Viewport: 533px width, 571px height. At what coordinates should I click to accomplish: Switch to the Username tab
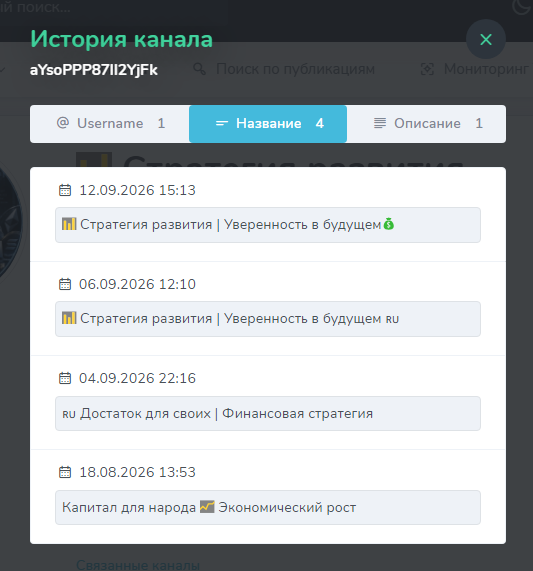110,124
